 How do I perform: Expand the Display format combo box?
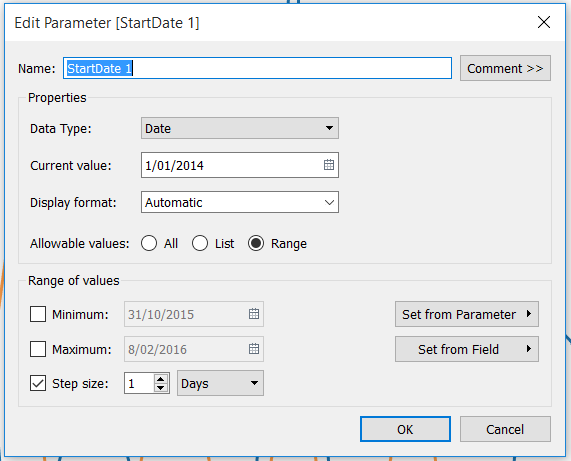(x=240, y=202)
